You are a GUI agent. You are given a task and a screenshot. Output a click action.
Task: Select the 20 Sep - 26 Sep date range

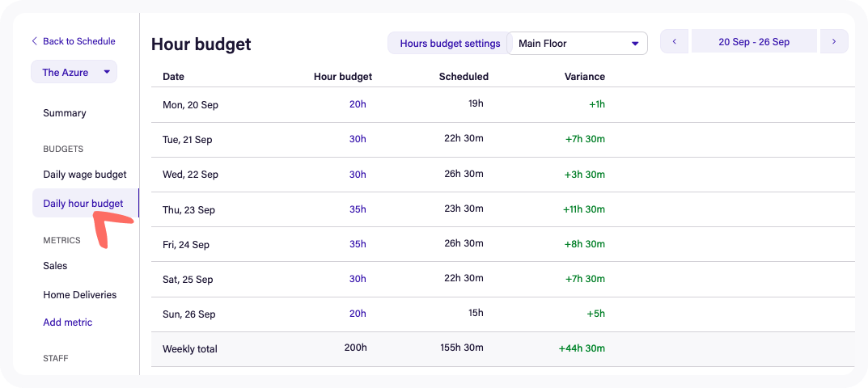pyautogui.click(x=753, y=42)
